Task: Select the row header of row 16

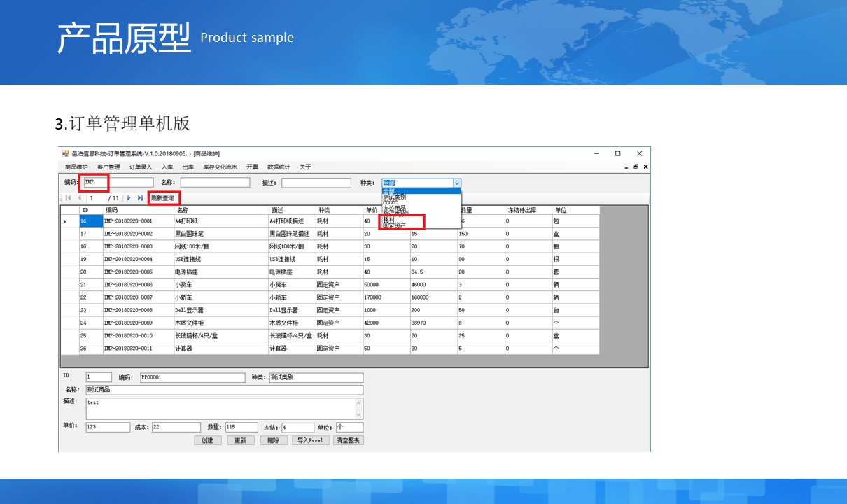Action: 70,221
